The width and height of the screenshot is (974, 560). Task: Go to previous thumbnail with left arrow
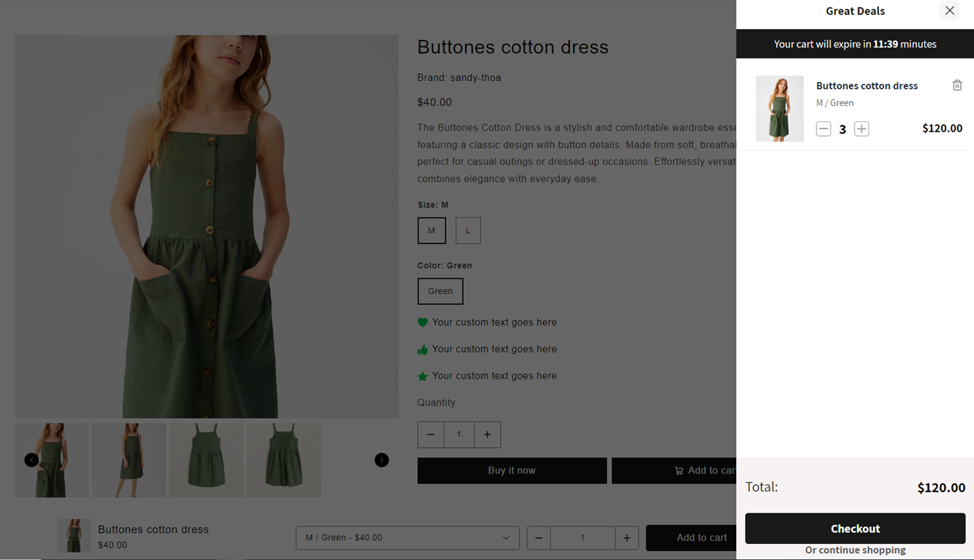point(31,460)
